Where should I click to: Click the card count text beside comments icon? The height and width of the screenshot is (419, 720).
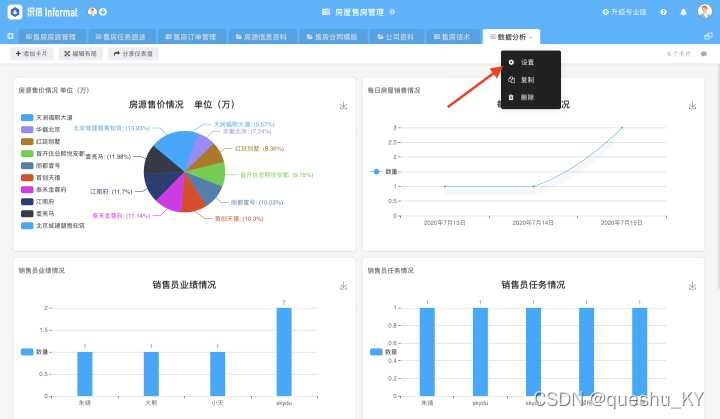[x=679, y=54]
